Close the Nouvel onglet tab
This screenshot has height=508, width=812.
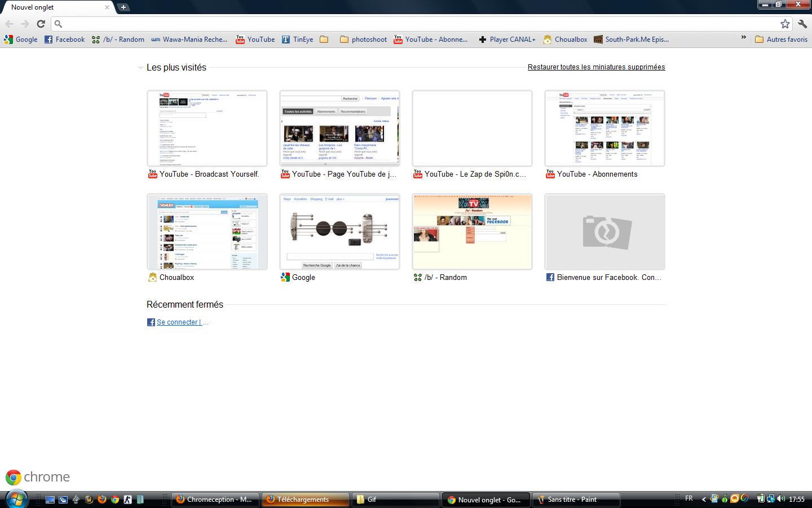(107, 7)
